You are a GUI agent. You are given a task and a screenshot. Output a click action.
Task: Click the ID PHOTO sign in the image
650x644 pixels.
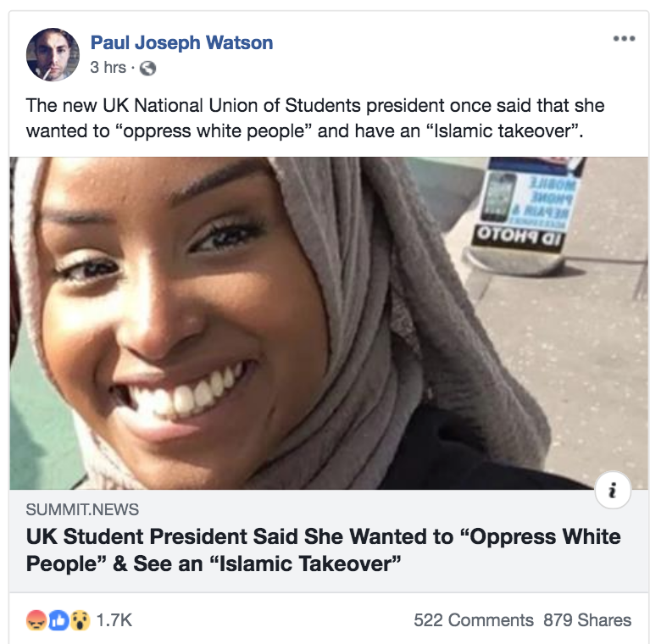click(x=518, y=237)
